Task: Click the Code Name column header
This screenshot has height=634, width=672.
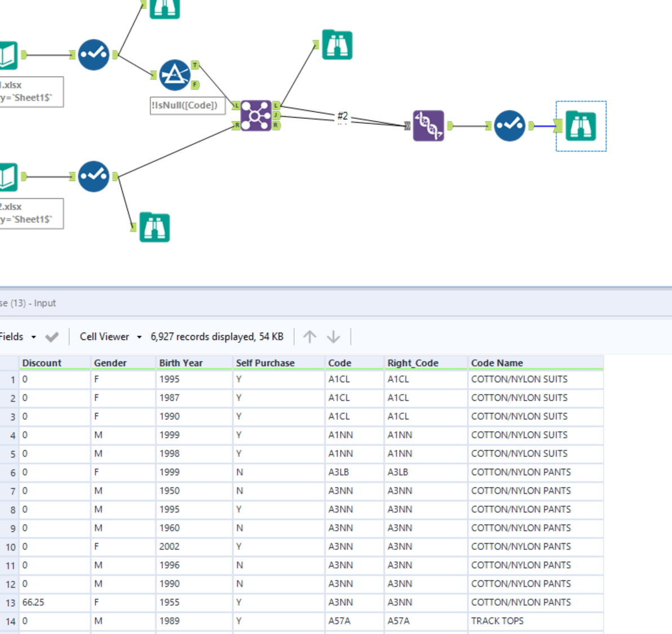Action: point(497,362)
